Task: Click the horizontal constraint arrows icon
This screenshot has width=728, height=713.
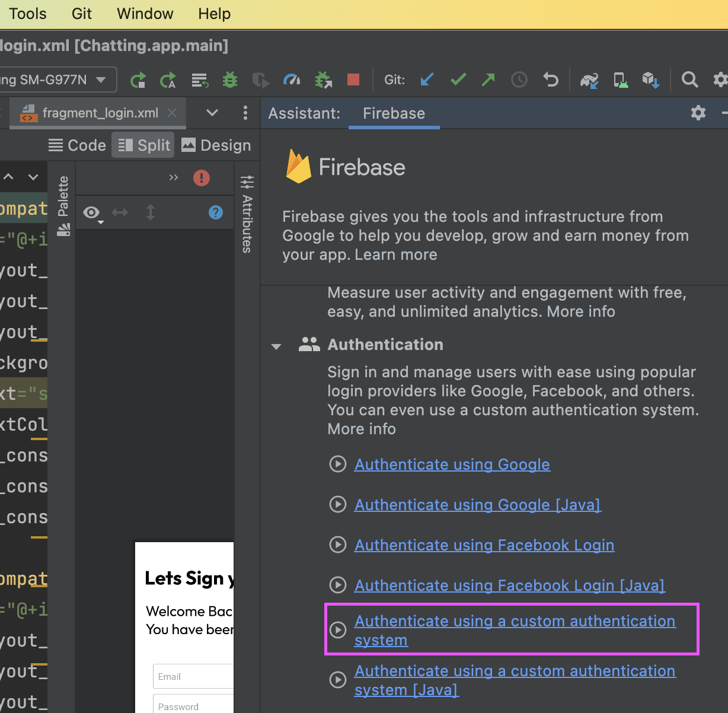Action: click(x=120, y=212)
